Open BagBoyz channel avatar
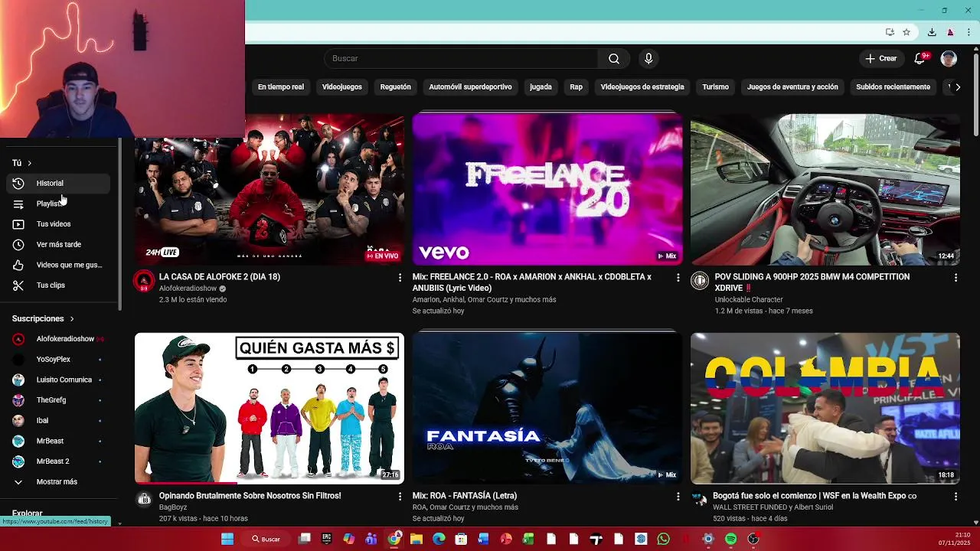This screenshot has height=551, width=980. (x=144, y=500)
